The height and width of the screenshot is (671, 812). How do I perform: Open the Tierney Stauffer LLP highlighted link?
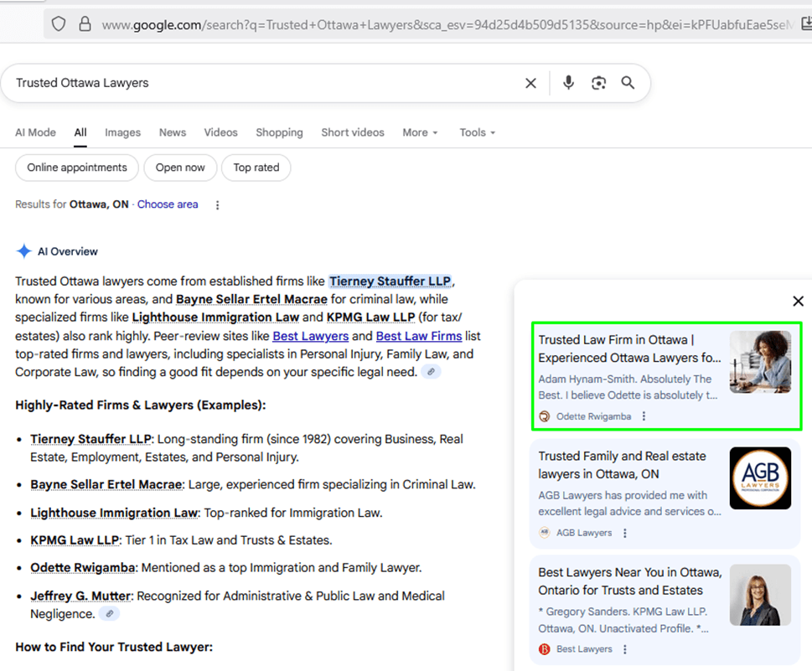(390, 281)
